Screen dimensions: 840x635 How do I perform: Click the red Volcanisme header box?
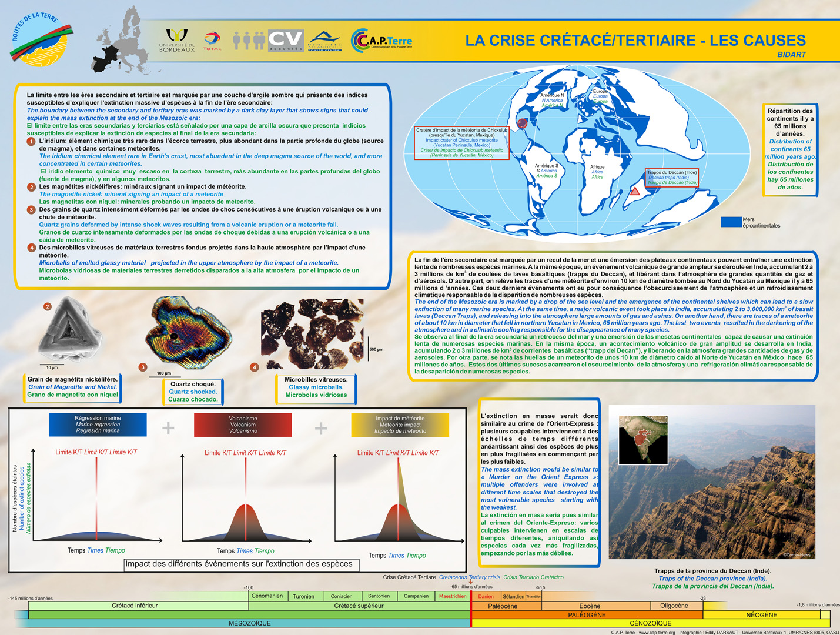tap(243, 425)
